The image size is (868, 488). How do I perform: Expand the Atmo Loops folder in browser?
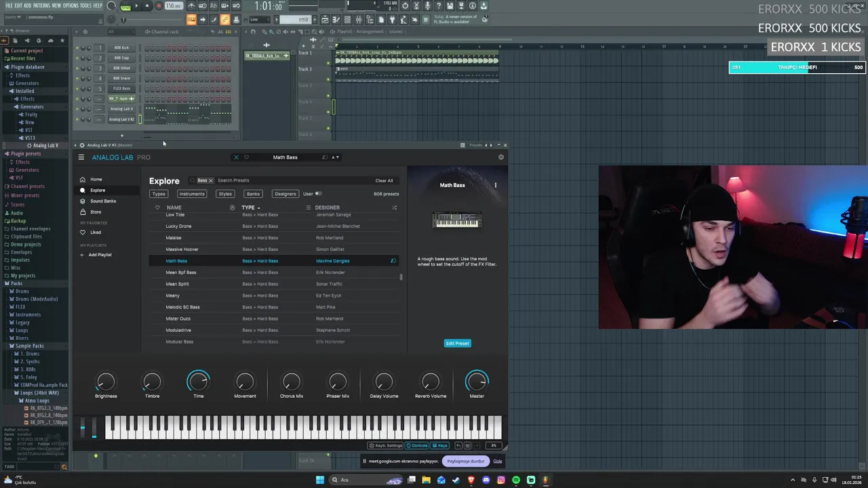click(x=37, y=401)
